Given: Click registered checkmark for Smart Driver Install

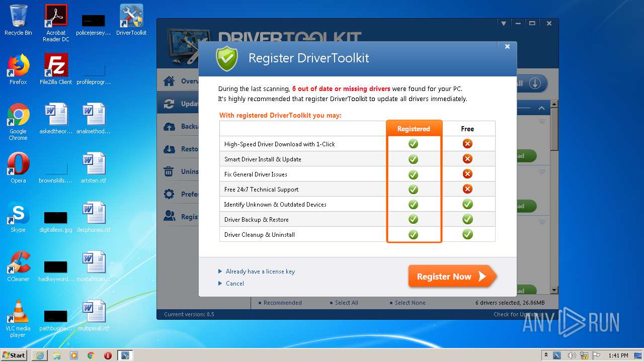Looking at the screenshot, I should [x=413, y=159].
